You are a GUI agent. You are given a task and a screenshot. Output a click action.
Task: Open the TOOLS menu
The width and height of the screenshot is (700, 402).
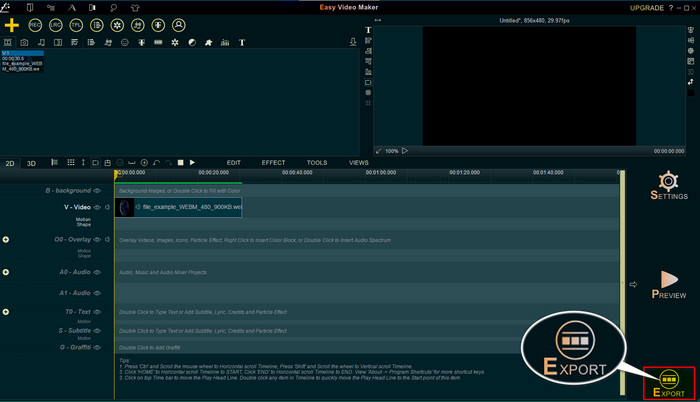(317, 163)
